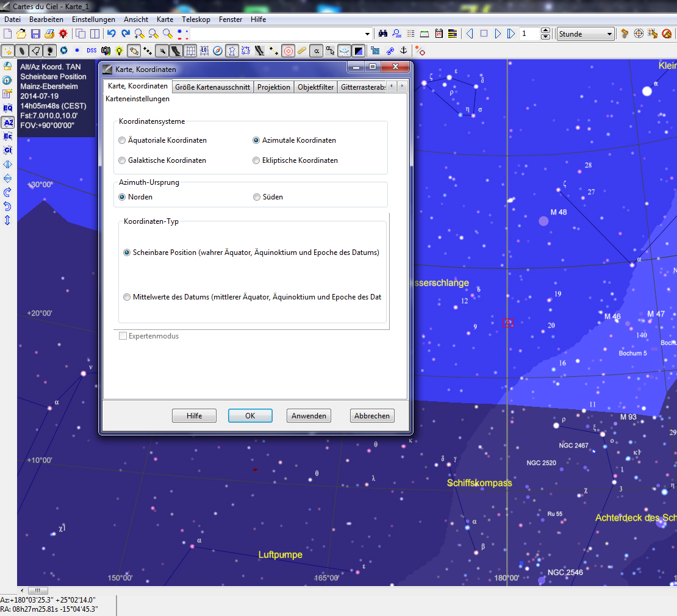Open calendar icon showing 21
Viewport: 677px width, 616px height.
click(439, 34)
